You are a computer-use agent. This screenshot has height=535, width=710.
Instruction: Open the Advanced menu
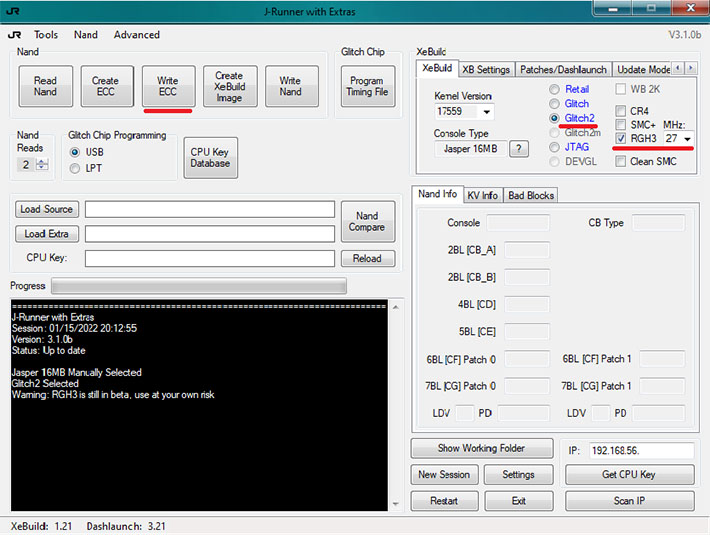[137, 35]
